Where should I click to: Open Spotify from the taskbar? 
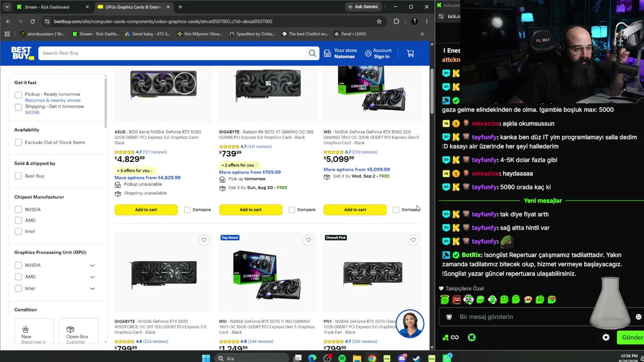[x=342, y=358]
